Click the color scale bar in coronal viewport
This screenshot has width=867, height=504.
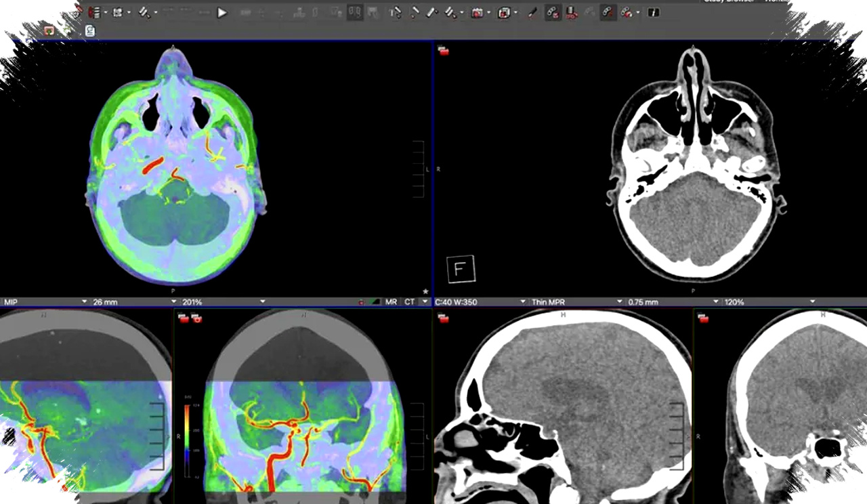point(186,441)
